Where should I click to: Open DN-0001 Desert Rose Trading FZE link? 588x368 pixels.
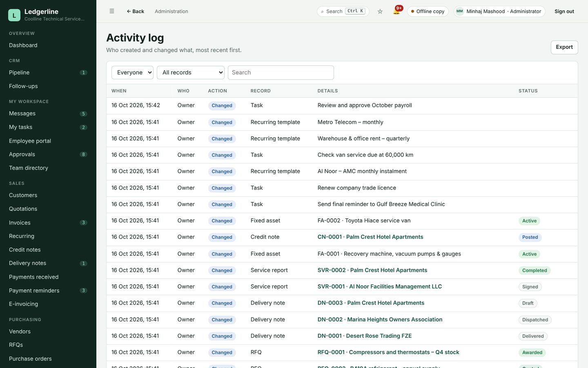[x=365, y=336]
